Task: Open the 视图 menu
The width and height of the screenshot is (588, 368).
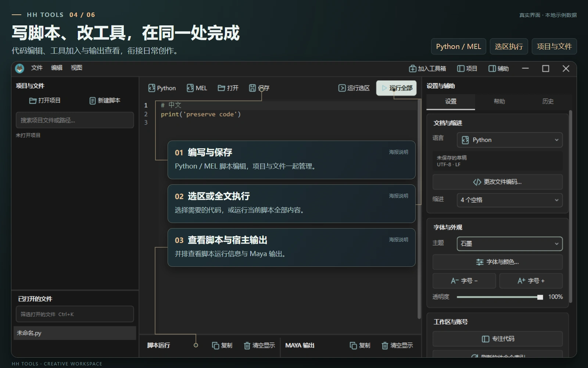Action: pos(76,68)
